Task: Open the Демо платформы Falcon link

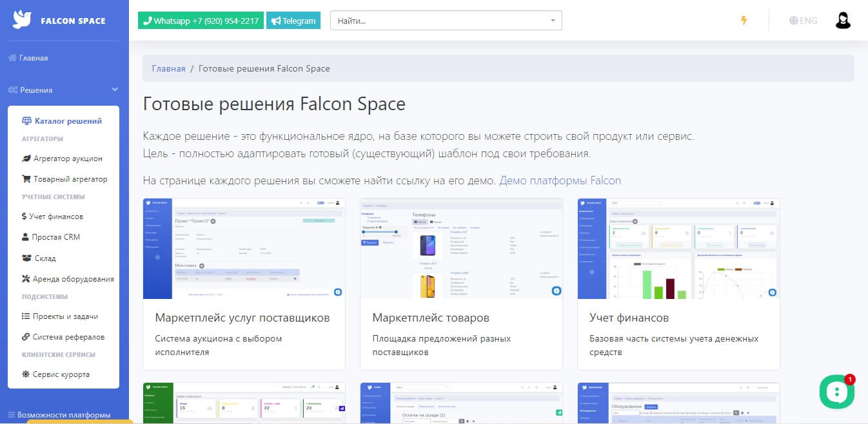Action: click(x=560, y=180)
